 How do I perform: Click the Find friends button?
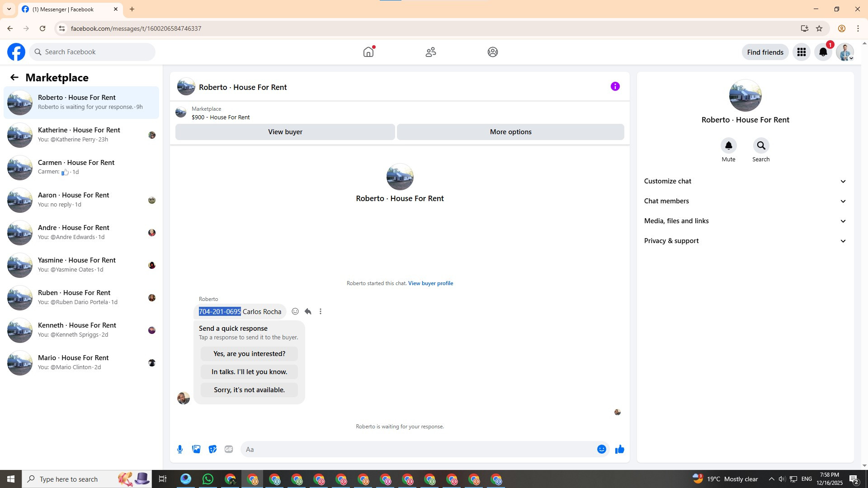coord(765,52)
